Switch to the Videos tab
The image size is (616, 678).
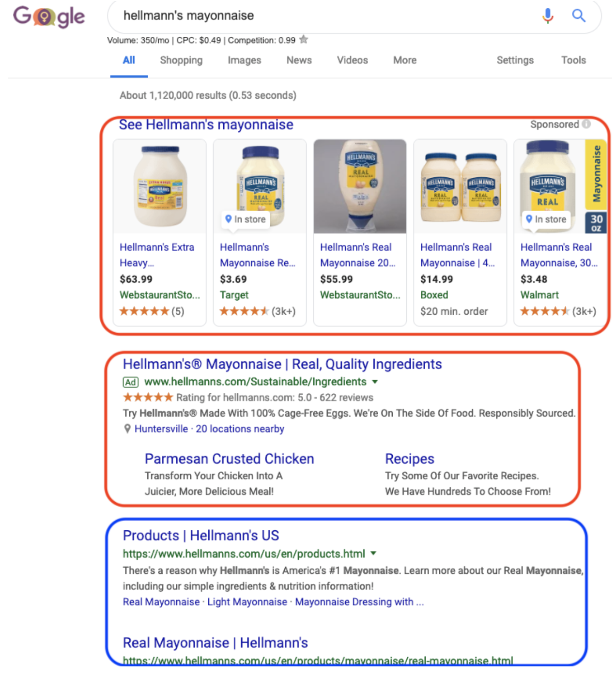pyautogui.click(x=353, y=60)
